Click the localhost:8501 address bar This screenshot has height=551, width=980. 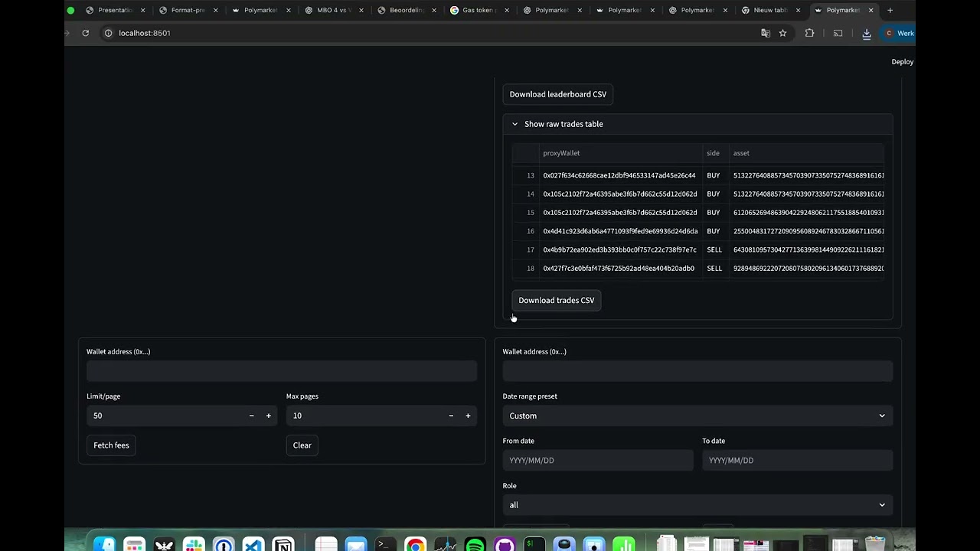tap(429, 33)
